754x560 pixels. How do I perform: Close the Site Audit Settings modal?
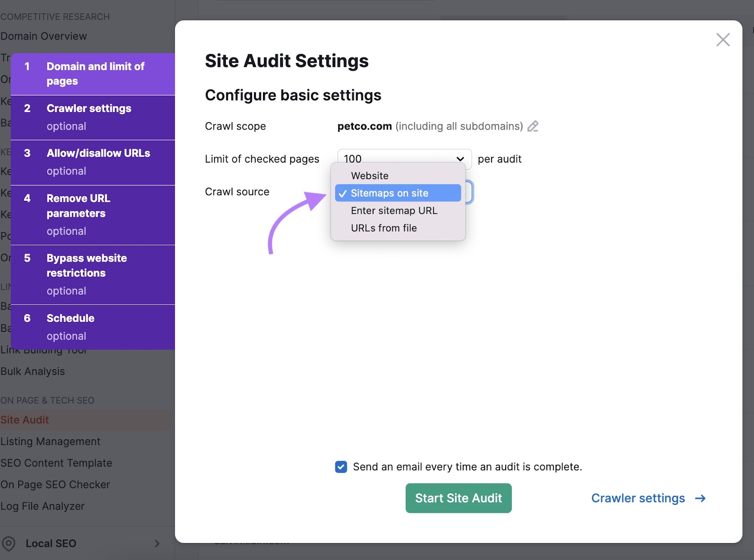click(722, 40)
